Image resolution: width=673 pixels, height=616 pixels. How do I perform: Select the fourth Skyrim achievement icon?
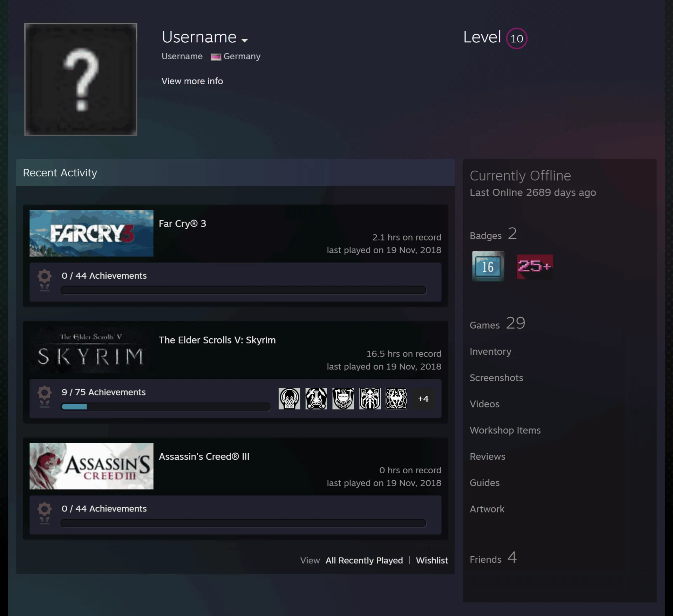(x=370, y=399)
